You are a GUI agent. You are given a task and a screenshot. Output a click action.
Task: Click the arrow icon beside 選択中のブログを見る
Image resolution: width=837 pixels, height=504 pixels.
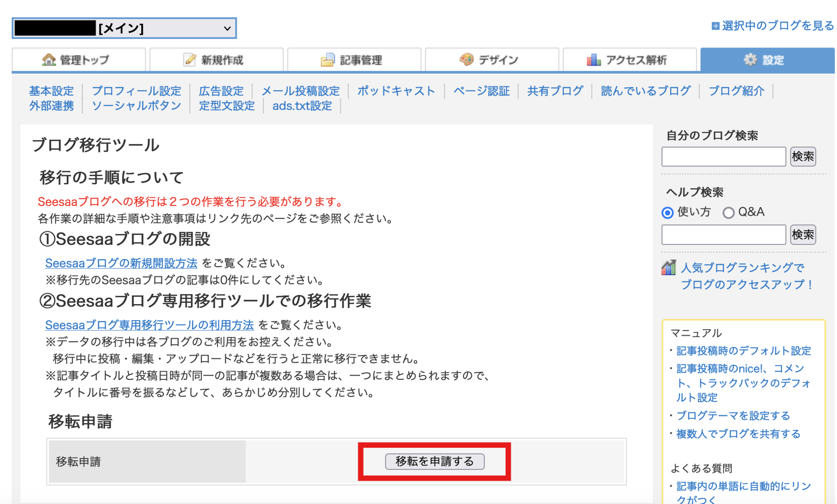(715, 26)
